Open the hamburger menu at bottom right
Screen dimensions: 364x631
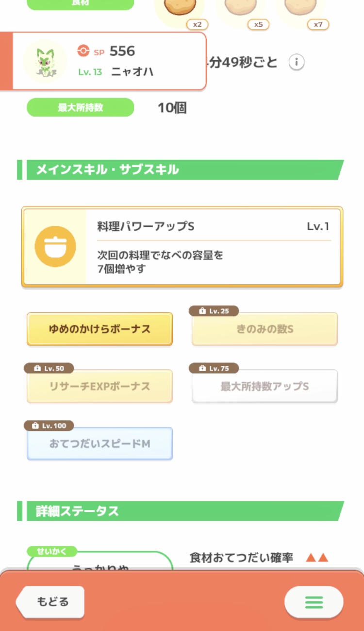point(314,602)
